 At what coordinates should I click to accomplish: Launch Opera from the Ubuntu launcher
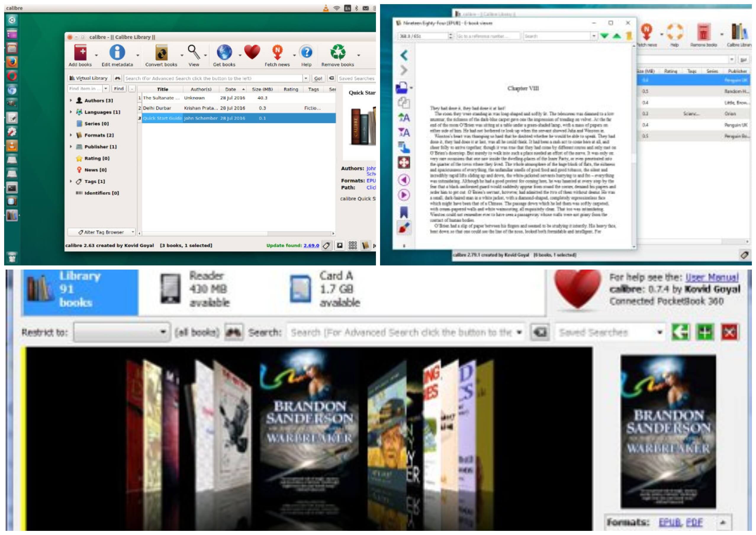[x=12, y=76]
